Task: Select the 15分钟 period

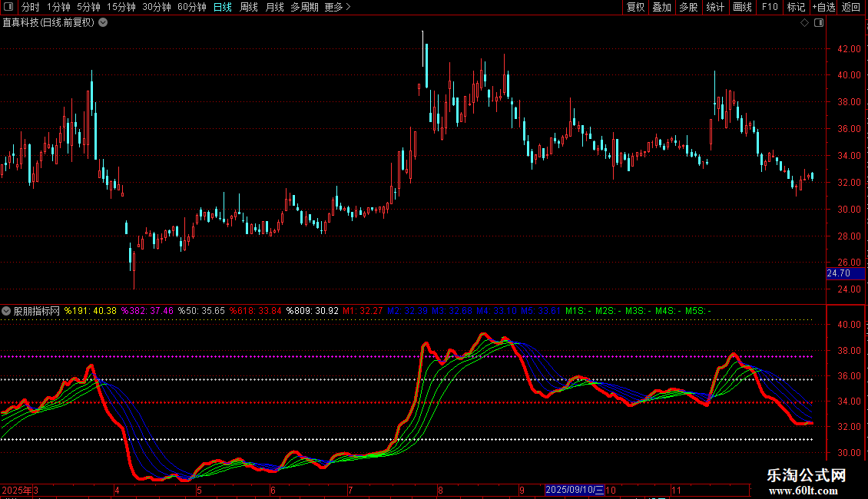Action: coord(121,7)
